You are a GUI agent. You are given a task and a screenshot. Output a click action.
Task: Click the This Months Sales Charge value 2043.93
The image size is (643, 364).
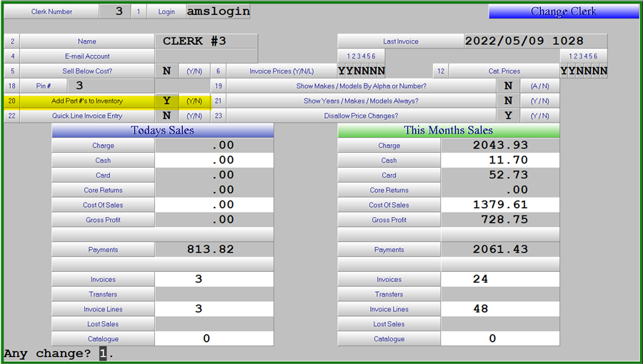point(500,146)
